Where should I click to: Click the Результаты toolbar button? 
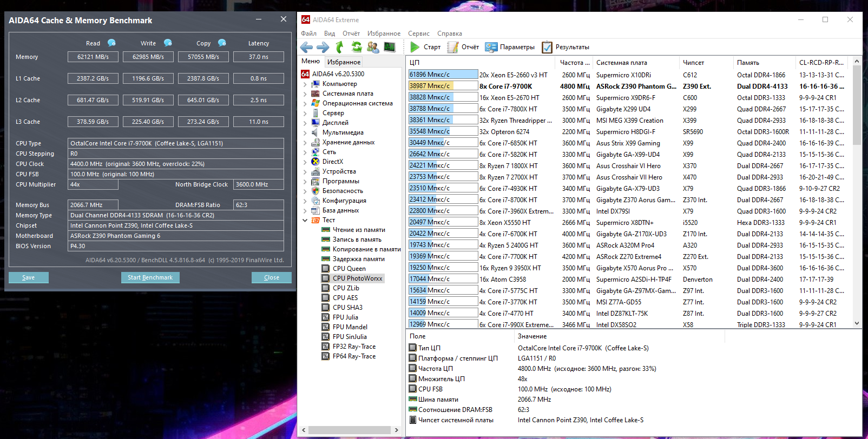[x=565, y=47]
